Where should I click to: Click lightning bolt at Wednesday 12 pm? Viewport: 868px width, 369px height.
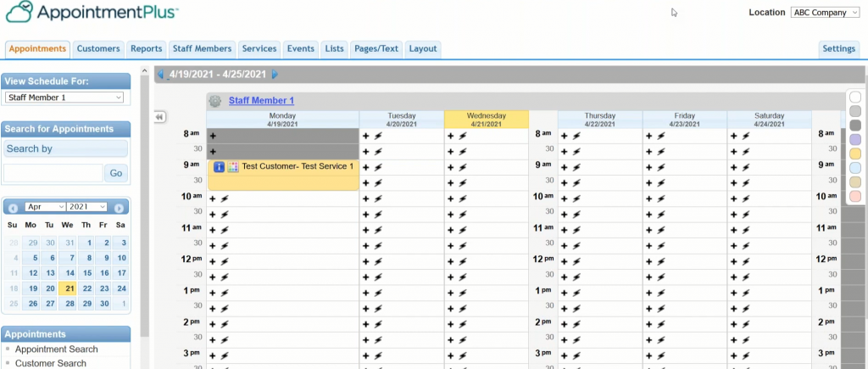[463, 261]
